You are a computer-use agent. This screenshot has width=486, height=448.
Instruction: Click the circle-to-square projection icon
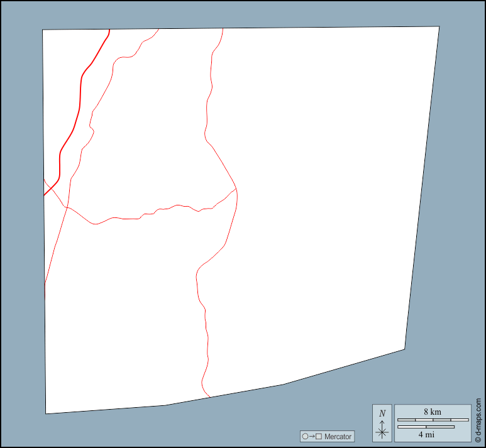coord(312,436)
